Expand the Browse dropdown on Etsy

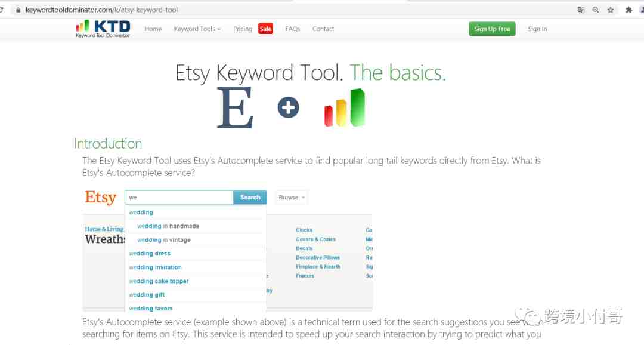coord(292,198)
